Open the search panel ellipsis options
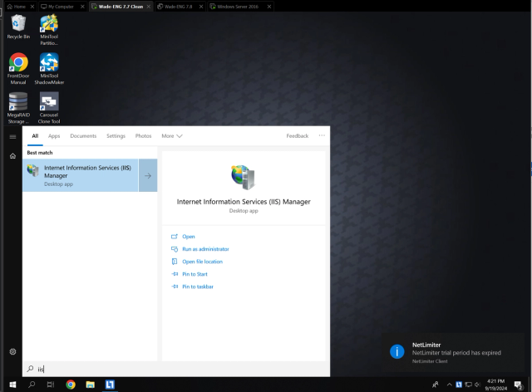This screenshot has width=532, height=392. coord(322,135)
